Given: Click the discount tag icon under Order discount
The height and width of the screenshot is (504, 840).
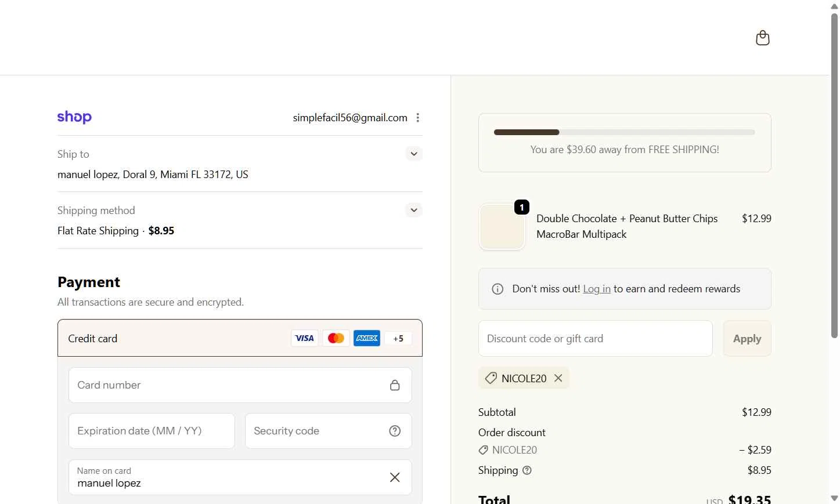Looking at the screenshot, I should [x=483, y=450].
